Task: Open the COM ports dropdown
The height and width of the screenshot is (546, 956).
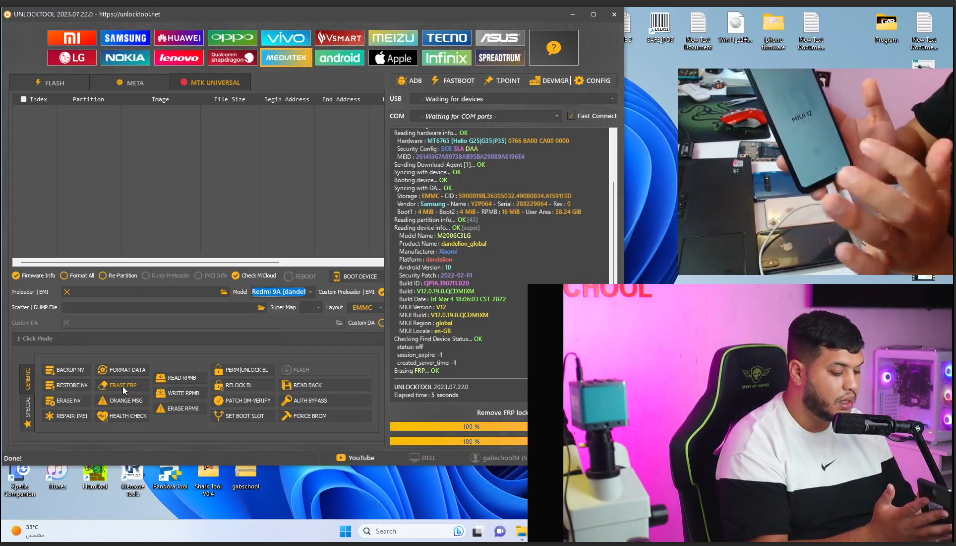Action: pos(485,116)
